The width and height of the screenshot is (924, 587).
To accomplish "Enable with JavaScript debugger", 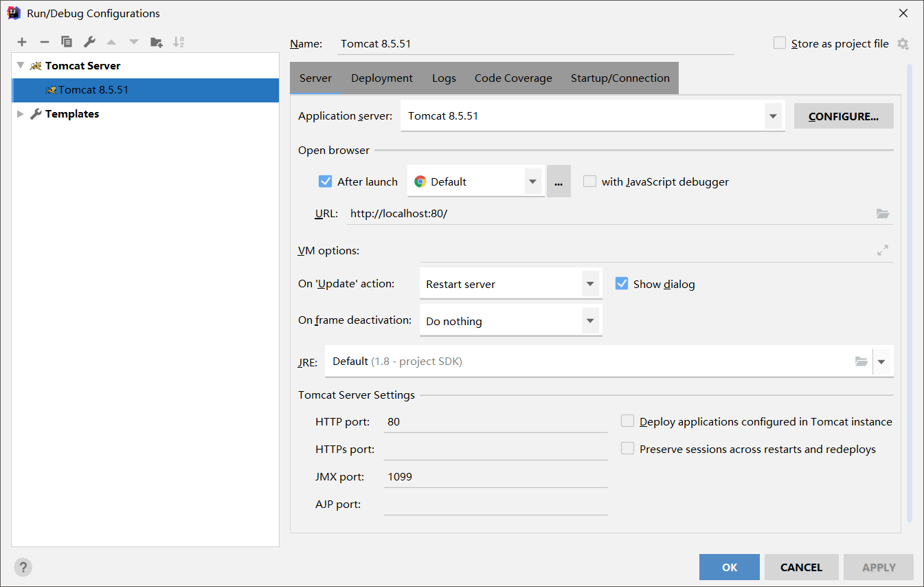I will (589, 181).
